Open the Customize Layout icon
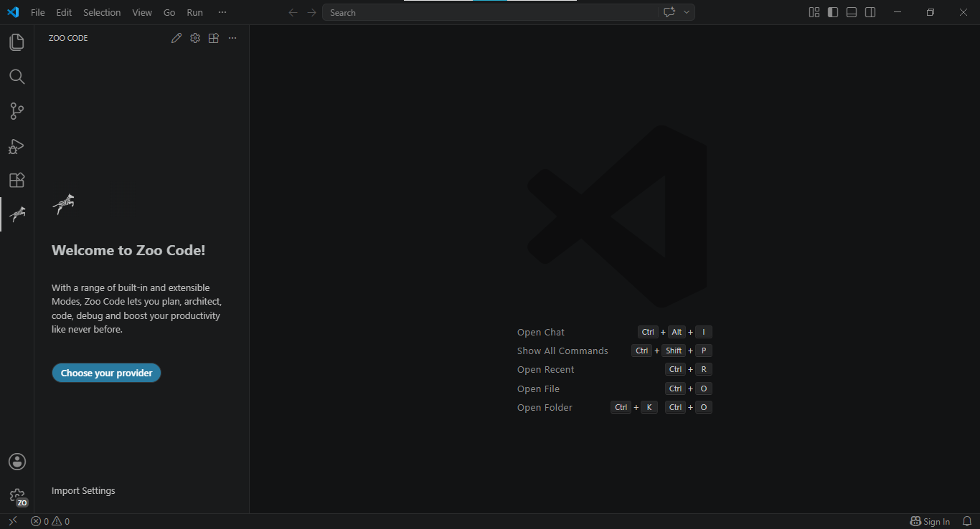Image resolution: width=980 pixels, height=529 pixels. 814,12
